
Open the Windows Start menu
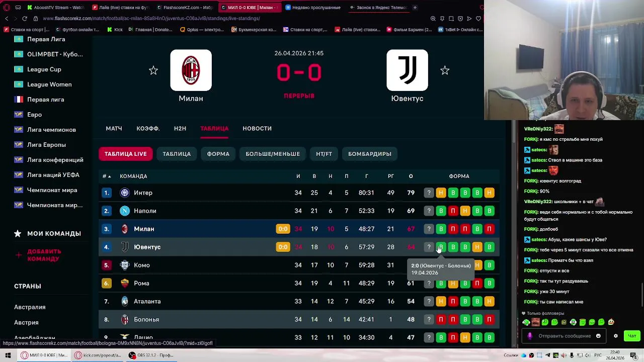(8, 355)
